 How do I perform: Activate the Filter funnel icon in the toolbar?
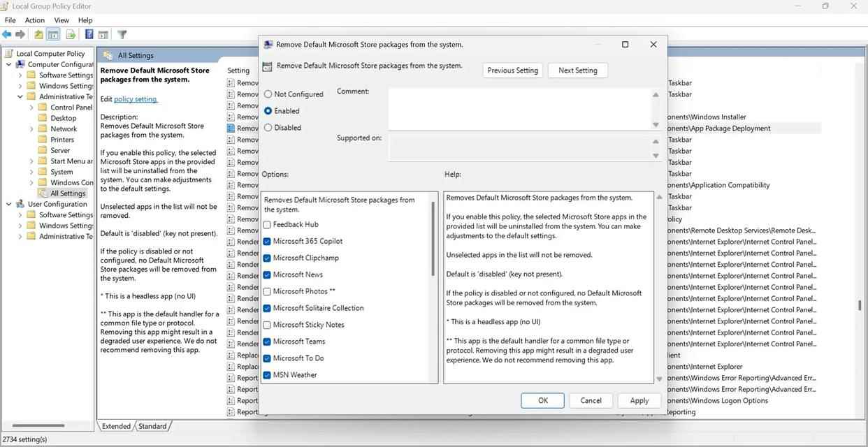[x=120, y=34]
